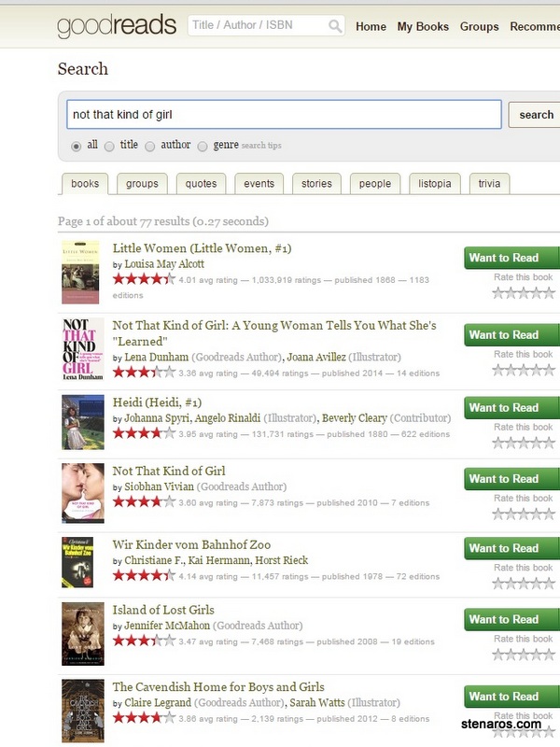Rate Little Women with the star widget
This screenshot has width=560, height=747.
click(524, 293)
